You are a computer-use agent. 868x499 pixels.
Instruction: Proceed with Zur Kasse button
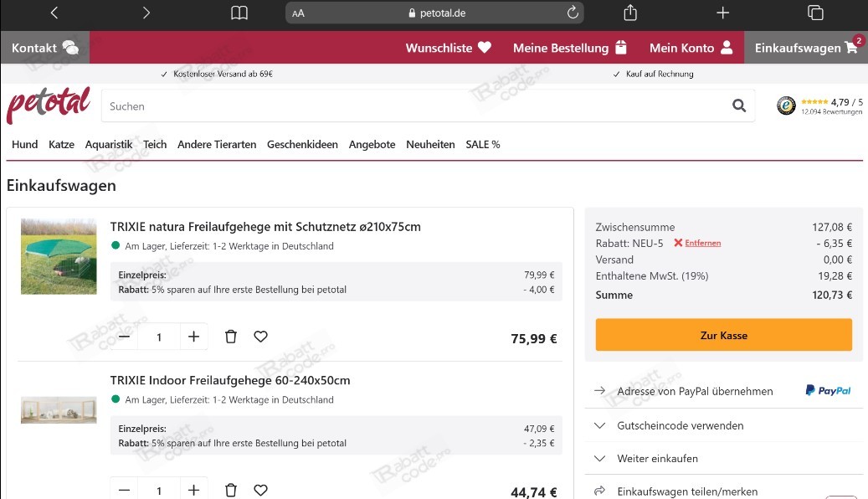click(x=723, y=335)
